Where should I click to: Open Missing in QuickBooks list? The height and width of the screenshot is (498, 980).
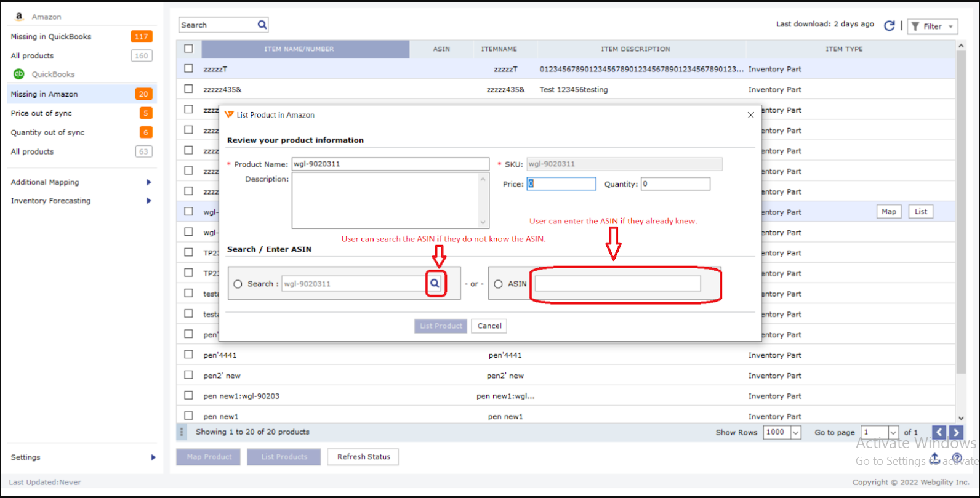click(x=51, y=36)
